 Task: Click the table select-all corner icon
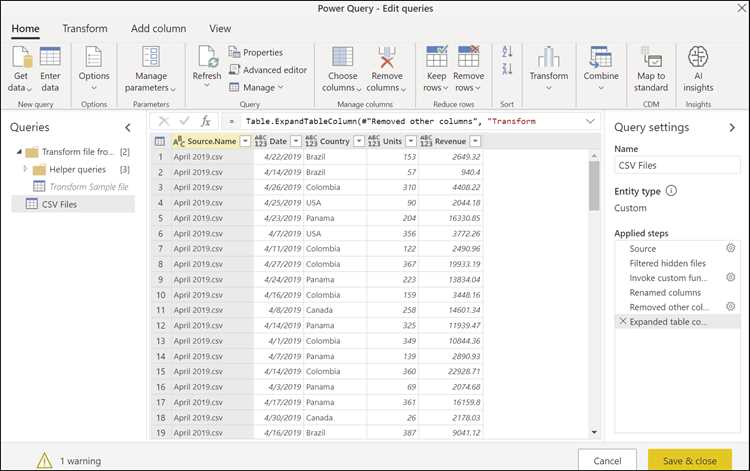point(160,141)
